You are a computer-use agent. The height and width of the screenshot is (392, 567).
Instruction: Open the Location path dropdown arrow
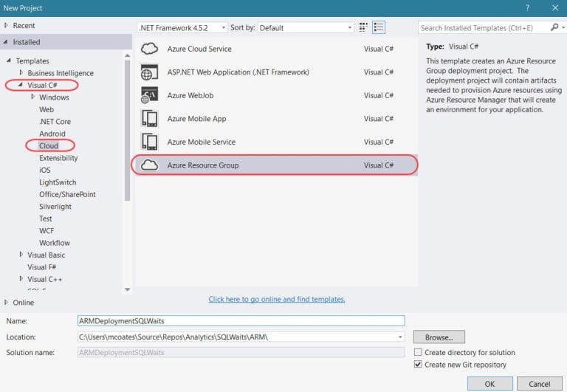[x=400, y=337]
